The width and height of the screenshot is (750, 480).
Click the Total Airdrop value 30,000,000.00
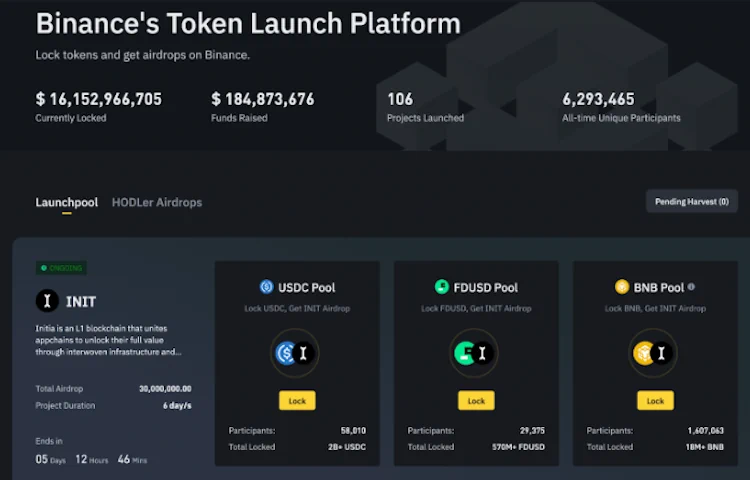(165, 389)
